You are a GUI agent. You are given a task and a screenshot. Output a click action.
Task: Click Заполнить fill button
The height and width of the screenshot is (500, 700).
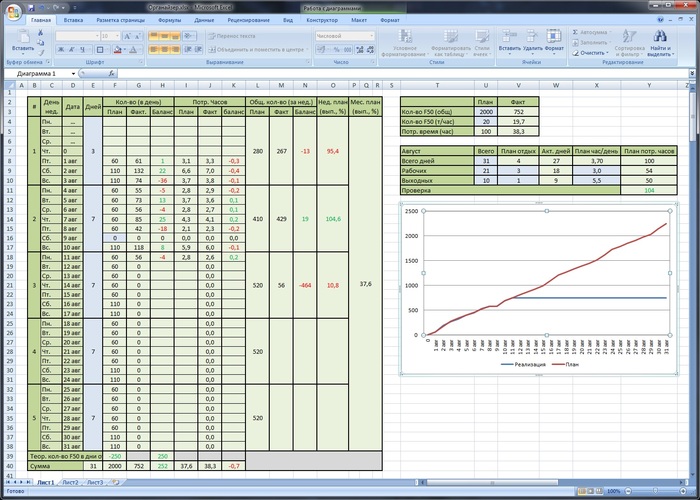tap(592, 43)
